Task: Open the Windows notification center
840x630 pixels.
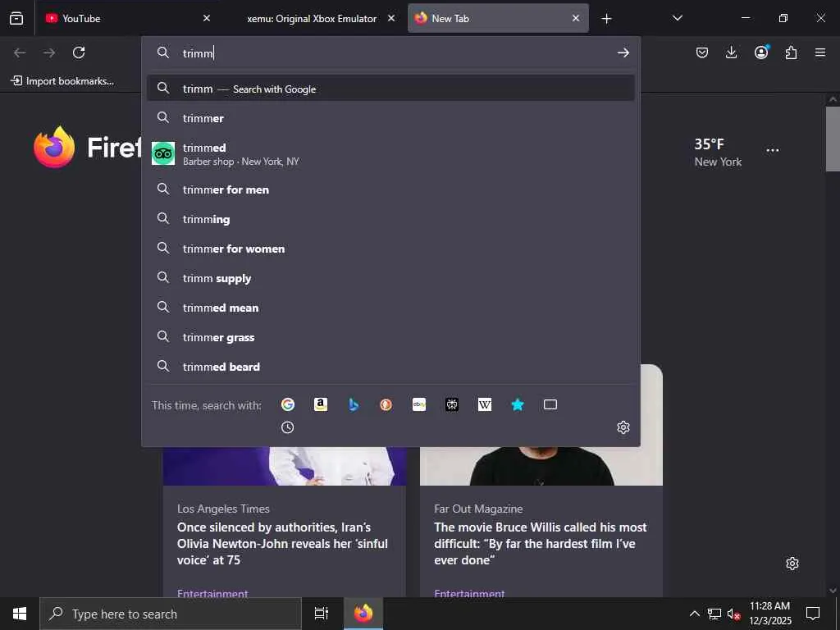Action: [x=813, y=614]
